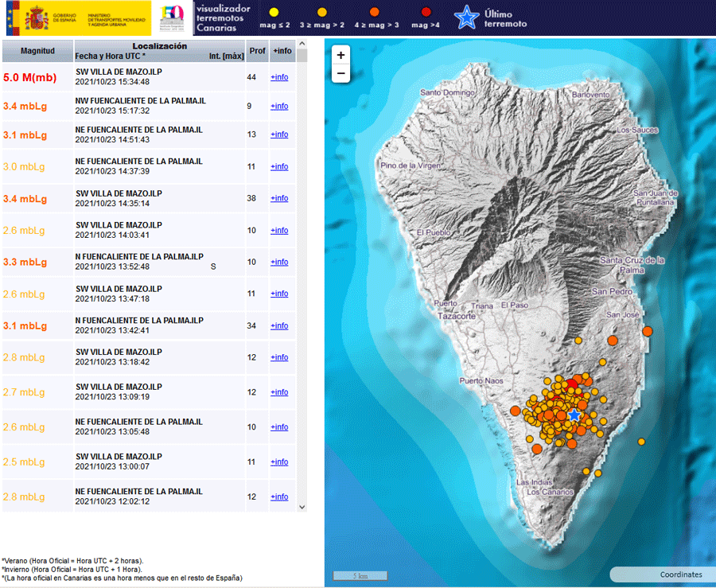Click the Prof column header
The height and width of the screenshot is (588, 716).
click(x=258, y=51)
